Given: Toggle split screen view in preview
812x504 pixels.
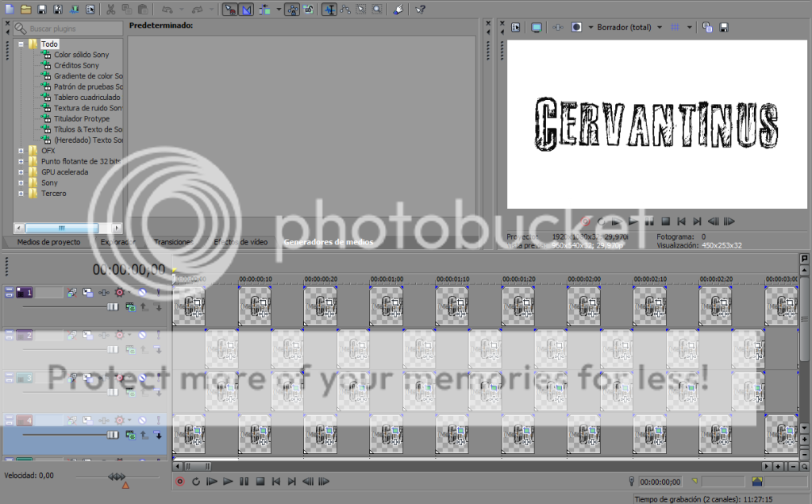Looking at the screenshot, I should pos(576,28).
